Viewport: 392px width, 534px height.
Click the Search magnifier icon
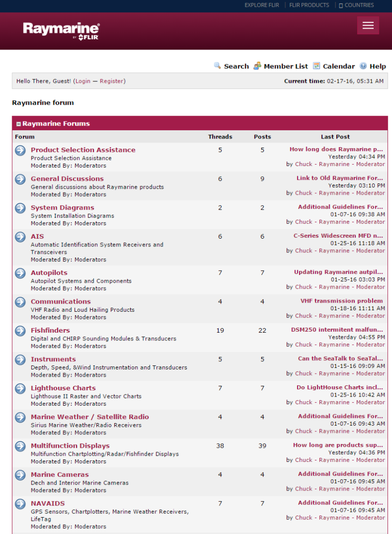[x=217, y=66]
